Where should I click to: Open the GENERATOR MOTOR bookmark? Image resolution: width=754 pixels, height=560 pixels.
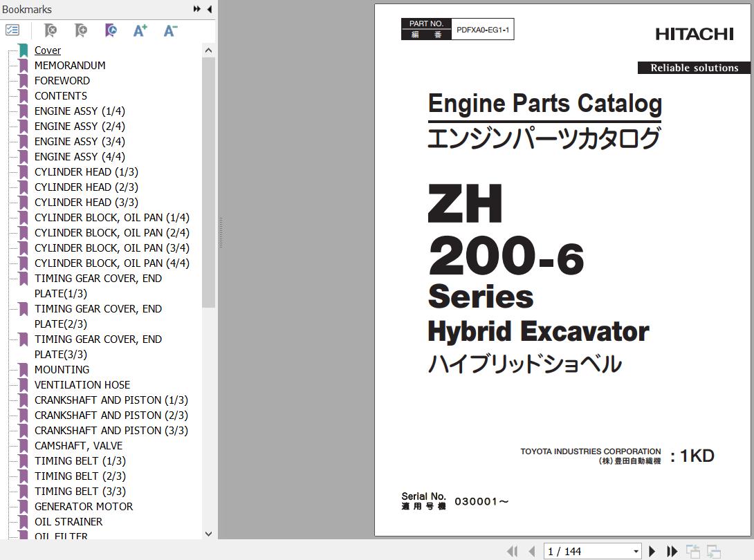pos(84,507)
